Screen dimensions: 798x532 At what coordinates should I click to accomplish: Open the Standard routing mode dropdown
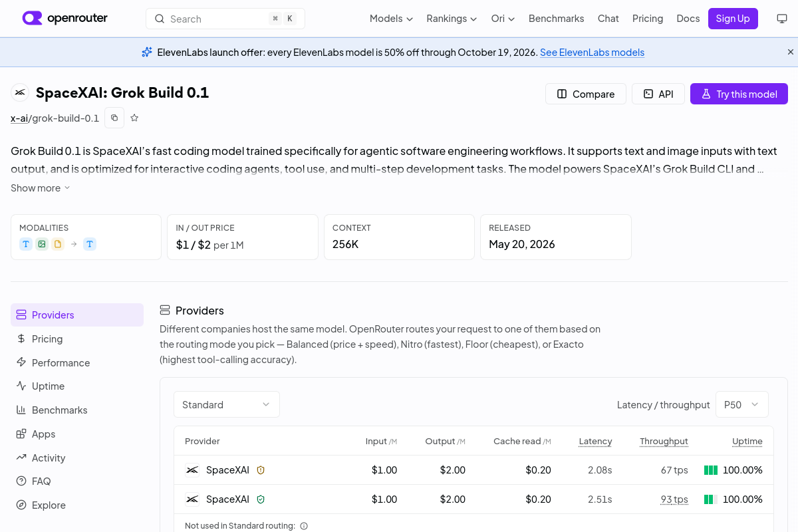tap(227, 404)
